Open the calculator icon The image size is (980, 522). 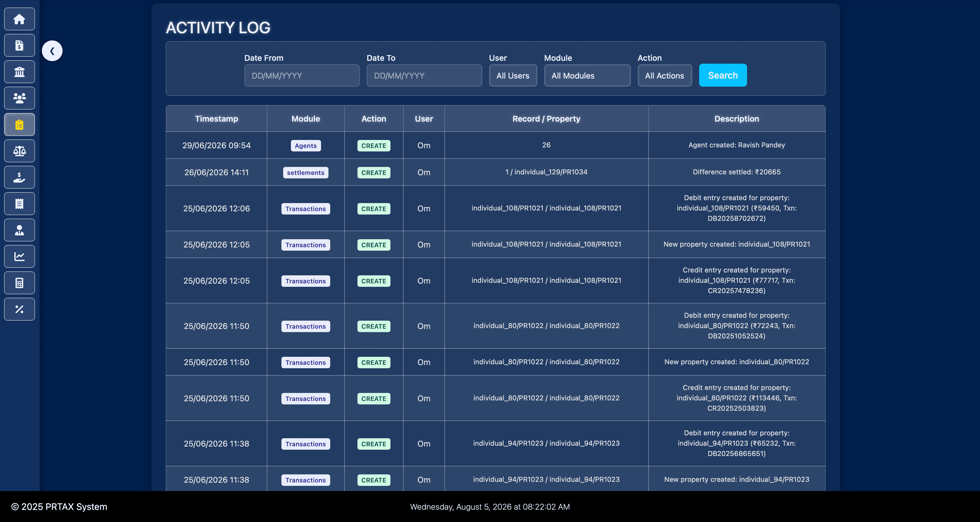tap(20, 283)
